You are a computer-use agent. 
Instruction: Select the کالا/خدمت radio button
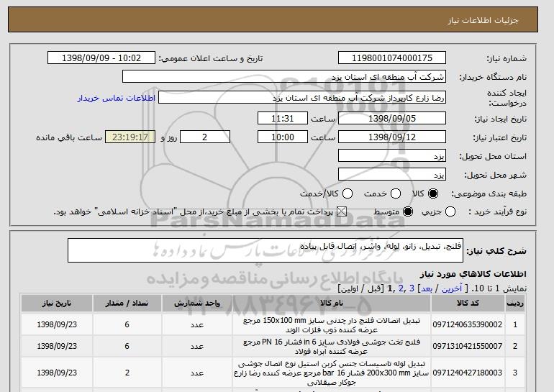(348, 193)
